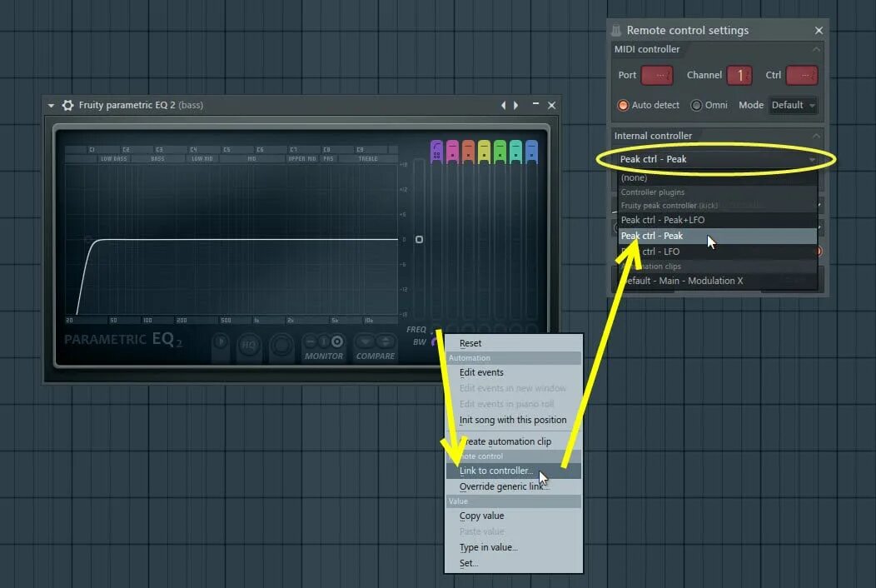Click the Compare swap up-down button
The image size is (876, 588).
point(385,341)
